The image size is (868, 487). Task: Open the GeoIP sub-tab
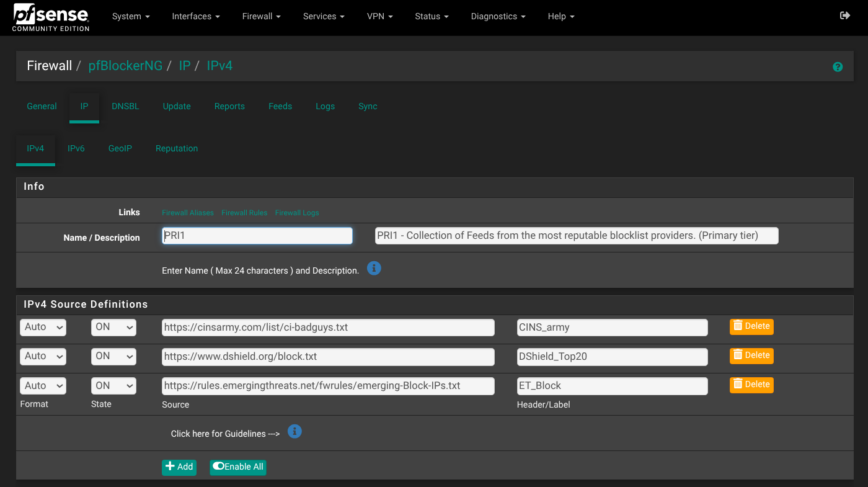point(120,149)
